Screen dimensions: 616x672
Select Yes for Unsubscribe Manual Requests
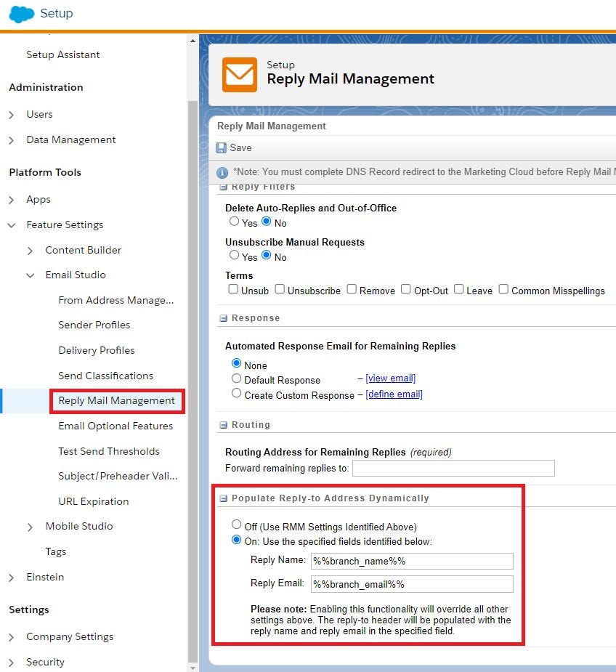pyautogui.click(x=234, y=255)
